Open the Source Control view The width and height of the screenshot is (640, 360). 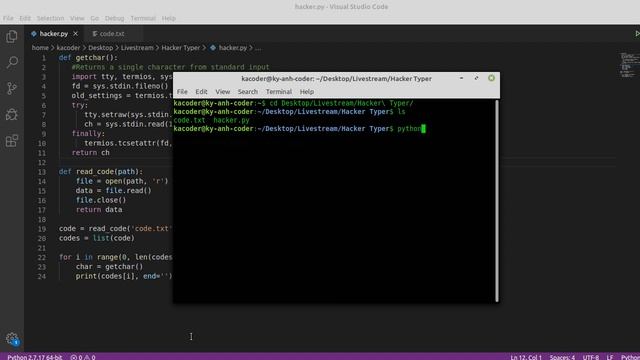(x=12, y=88)
